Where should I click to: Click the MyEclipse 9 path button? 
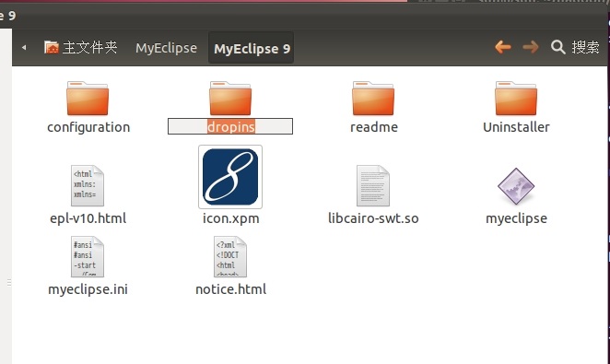pos(252,48)
